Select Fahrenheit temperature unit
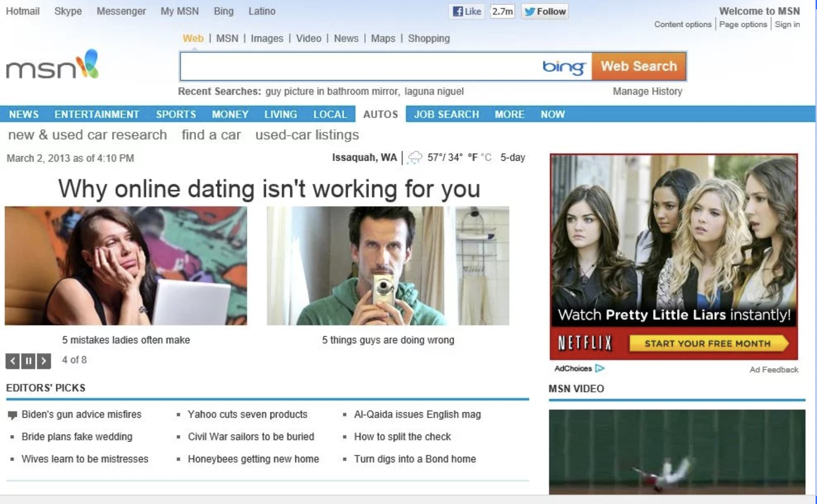The width and height of the screenshot is (817, 504). coord(472,158)
